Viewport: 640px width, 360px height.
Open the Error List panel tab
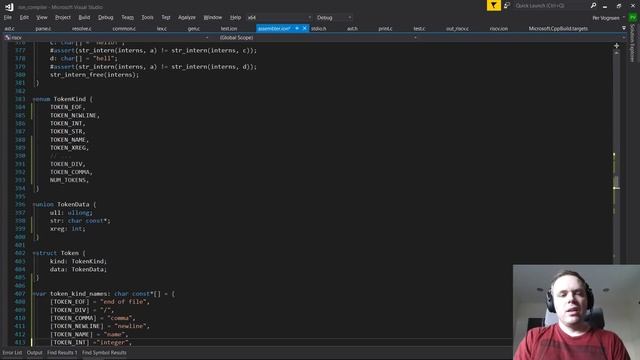pos(12,353)
